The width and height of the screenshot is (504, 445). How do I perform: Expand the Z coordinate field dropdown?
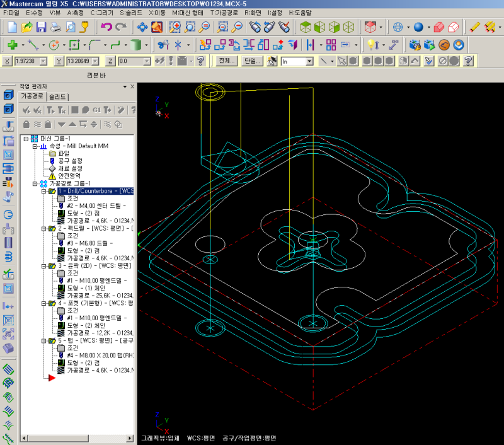[147, 61]
